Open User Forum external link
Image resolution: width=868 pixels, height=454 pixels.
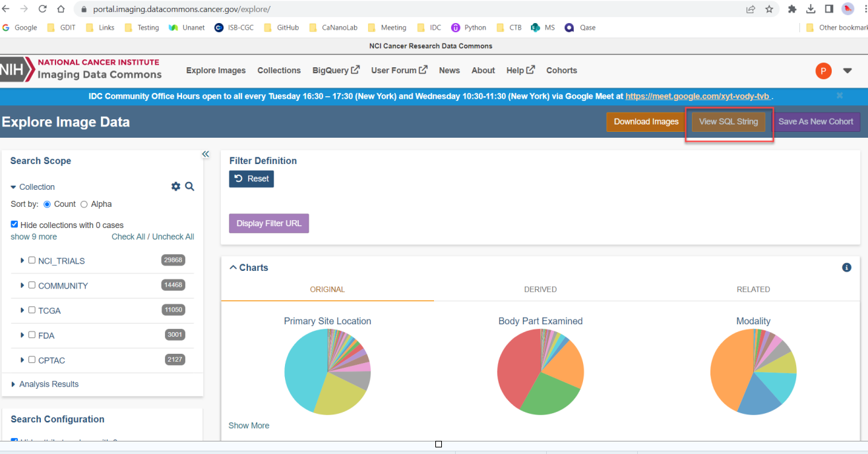tap(425, 69)
